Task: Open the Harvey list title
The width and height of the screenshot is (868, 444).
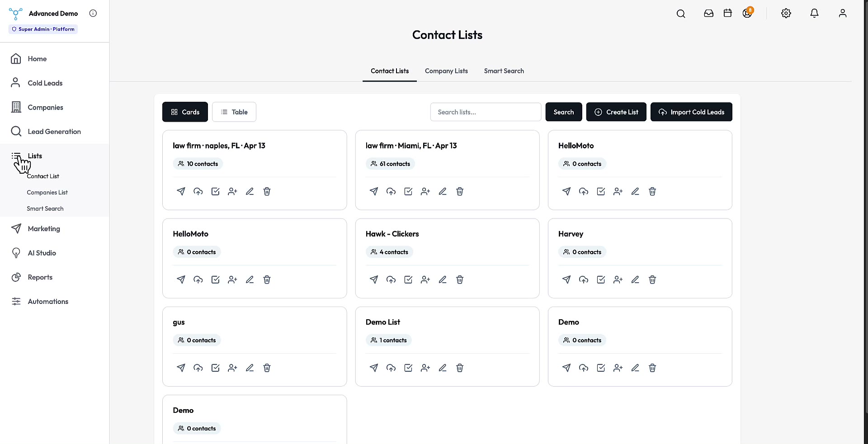Action: click(571, 234)
